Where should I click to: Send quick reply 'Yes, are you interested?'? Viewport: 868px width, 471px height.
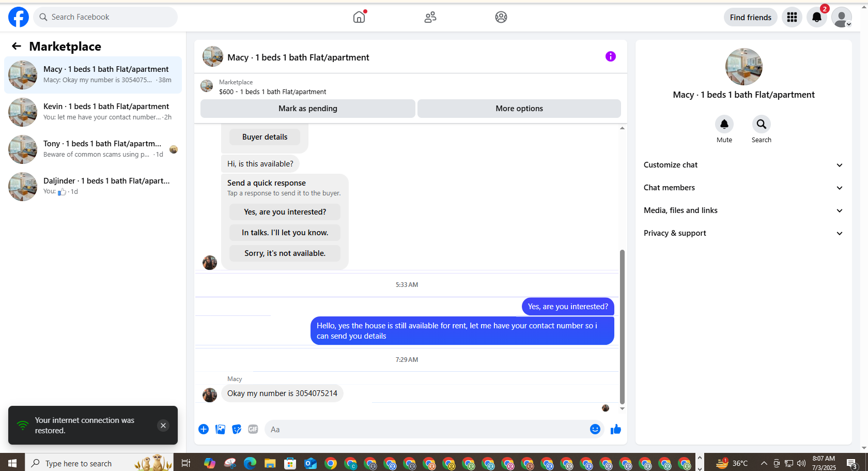pyautogui.click(x=285, y=212)
